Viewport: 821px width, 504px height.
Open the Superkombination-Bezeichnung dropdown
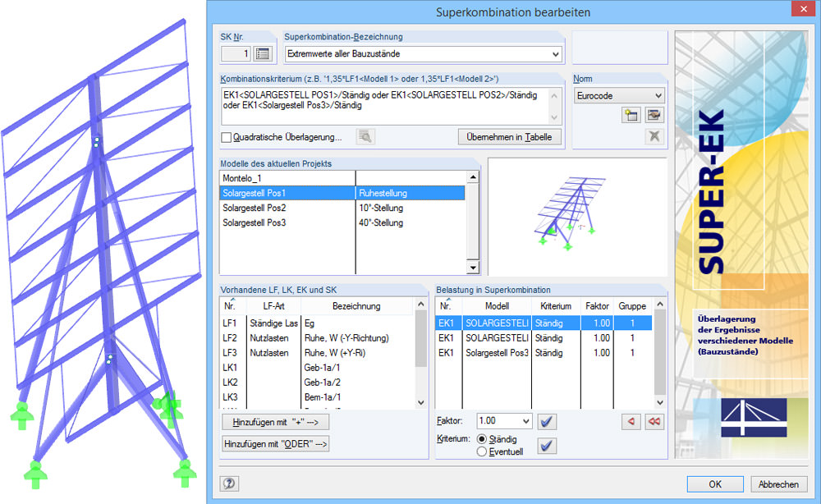coord(555,54)
